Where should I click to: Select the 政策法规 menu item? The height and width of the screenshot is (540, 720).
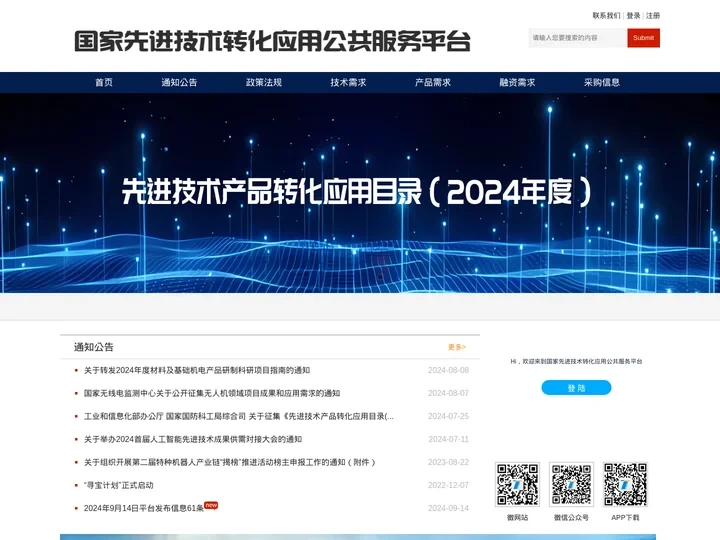(x=264, y=82)
